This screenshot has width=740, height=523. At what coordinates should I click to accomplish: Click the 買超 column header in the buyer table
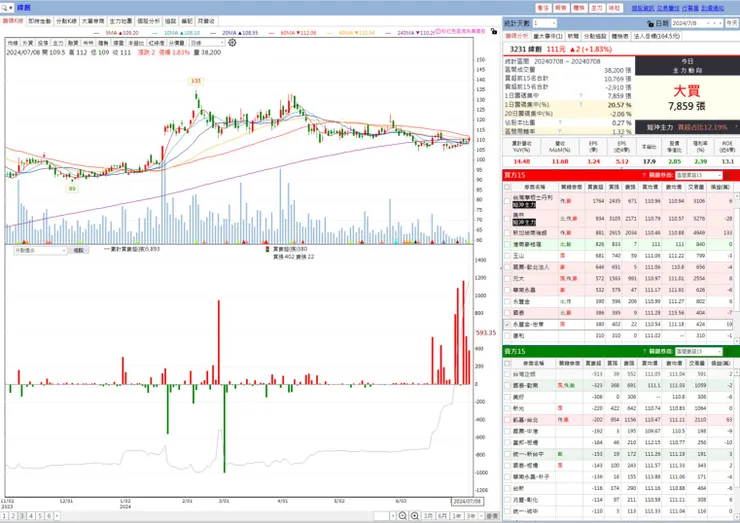click(x=595, y=187)
